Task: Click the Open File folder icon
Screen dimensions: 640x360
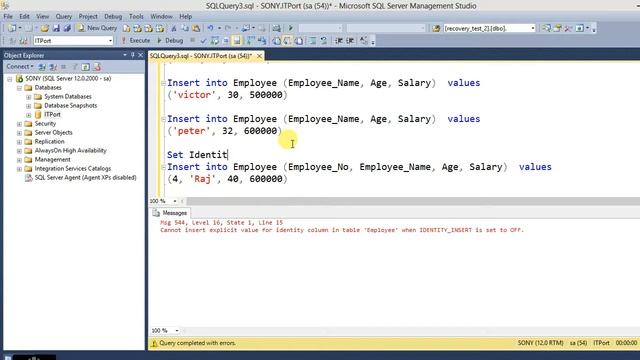Action: 44,28
